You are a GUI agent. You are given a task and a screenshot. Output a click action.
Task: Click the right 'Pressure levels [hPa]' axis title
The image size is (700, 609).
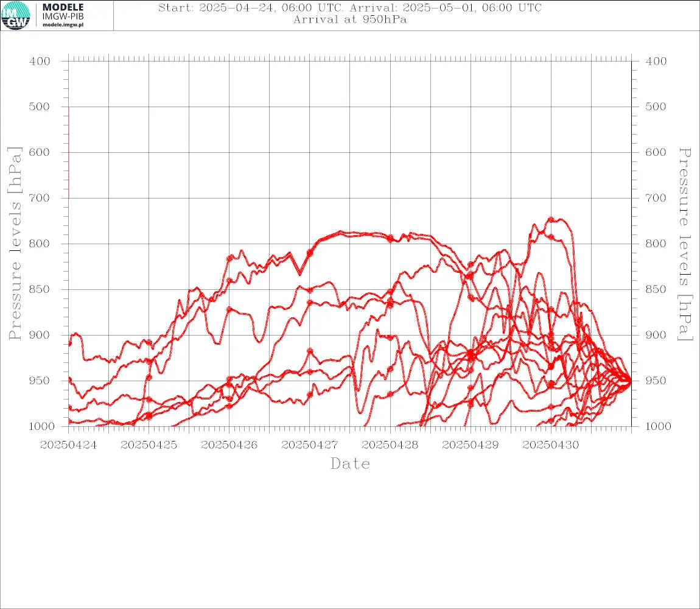click(x=685, y=244)
